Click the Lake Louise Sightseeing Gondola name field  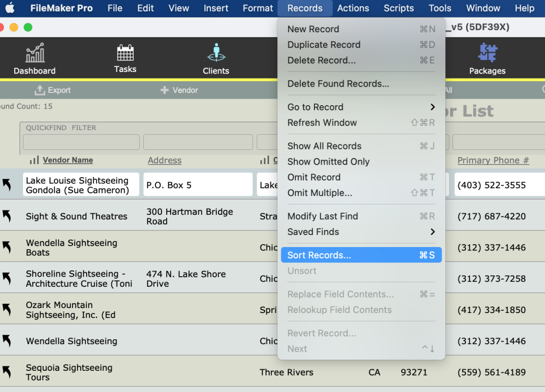click(x=81, y=185)
